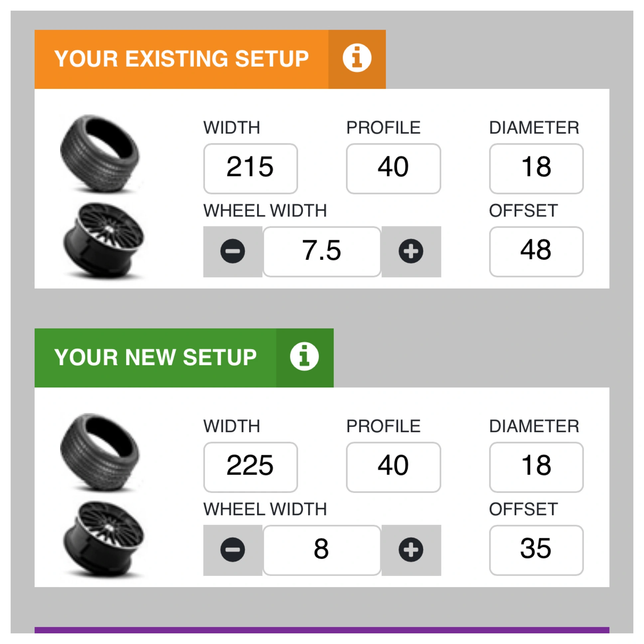Image resolution: width=644 pixels, height=644 pixels.
Task: Select new setup profile field 40
Action: (393, 467)
